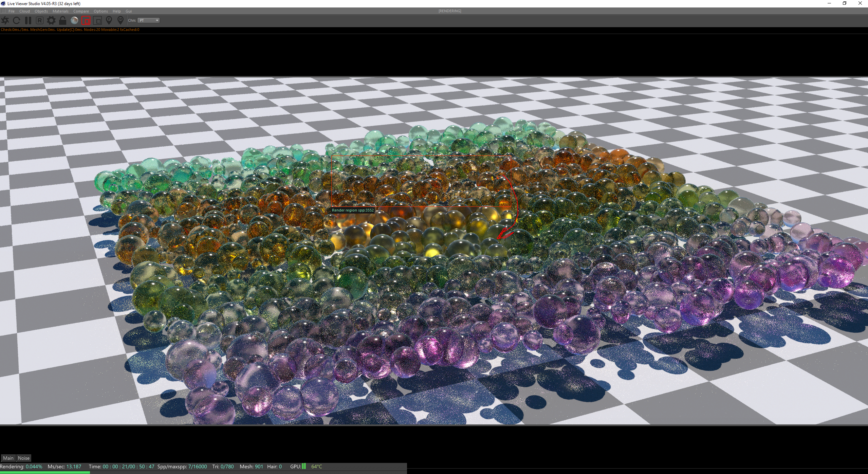Open render settings via the gear icon
This screenshot has height=474, width=868.
point(51,20)
